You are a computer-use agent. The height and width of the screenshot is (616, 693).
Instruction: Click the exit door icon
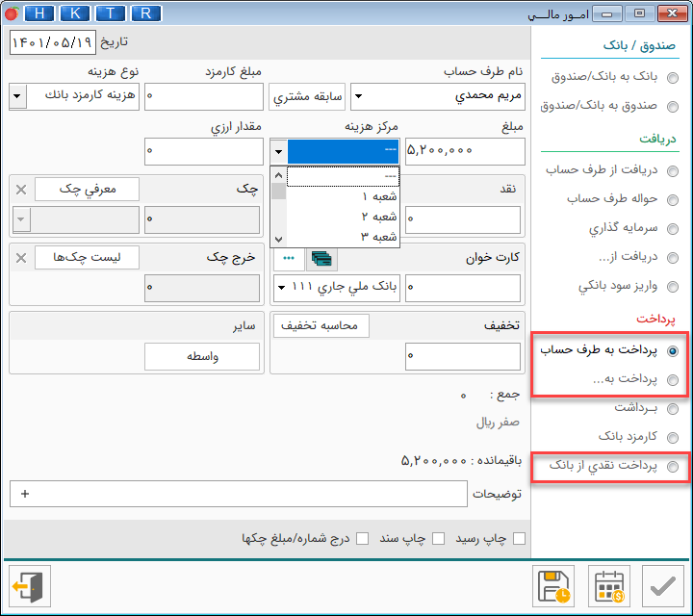coord(30,586)
